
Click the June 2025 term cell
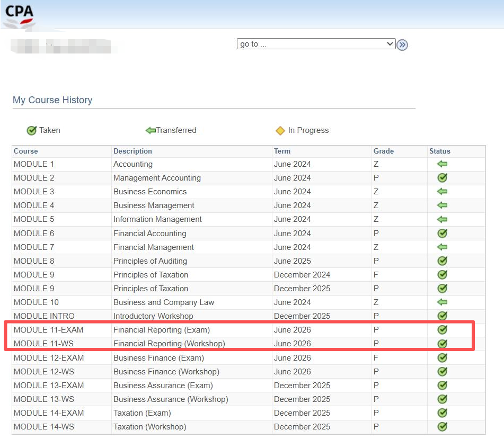pyautogui.click(x=322, y=261)
